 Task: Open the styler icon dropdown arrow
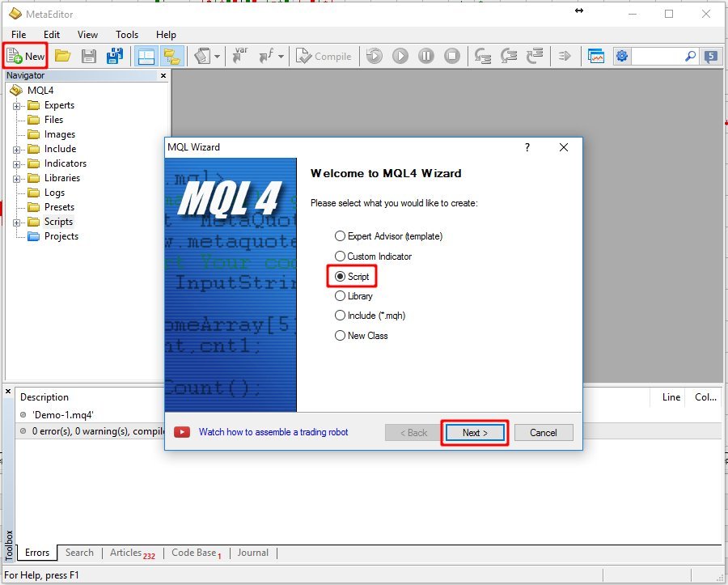(x=218, y=57)
